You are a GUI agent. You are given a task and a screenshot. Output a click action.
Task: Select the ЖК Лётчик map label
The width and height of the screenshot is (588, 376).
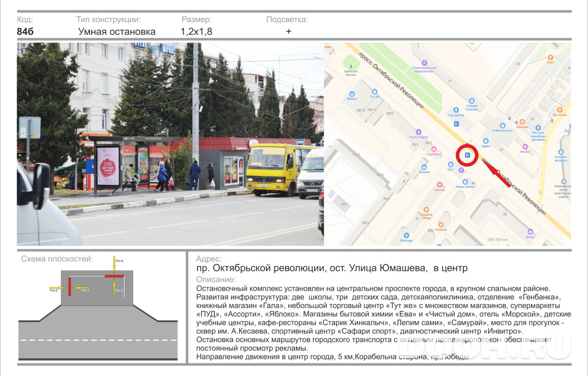click(498, 240)
